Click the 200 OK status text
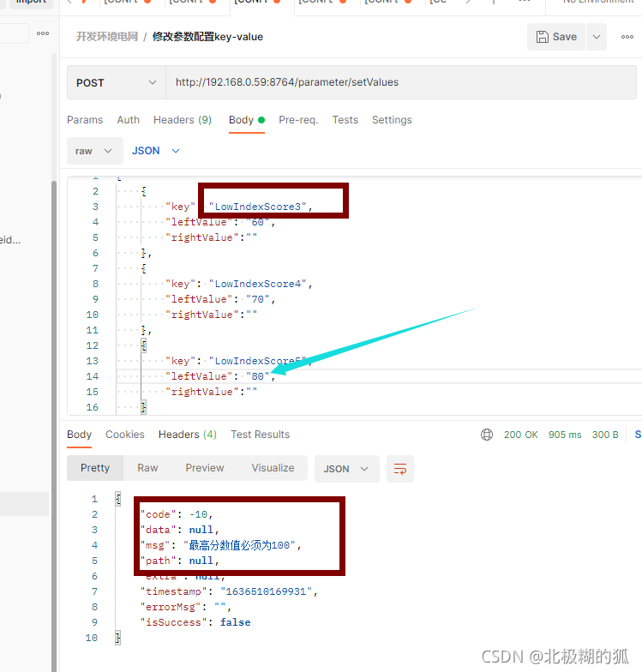Screen dimensions: 642x672 [521, 435]
